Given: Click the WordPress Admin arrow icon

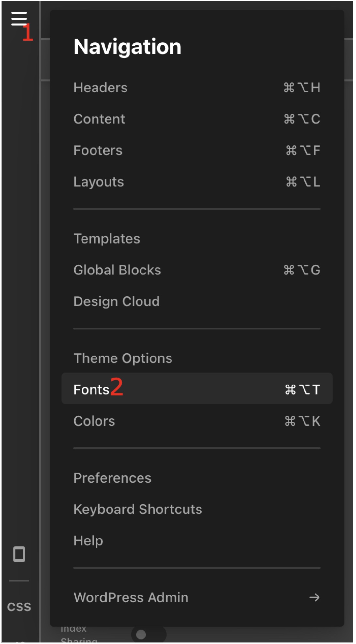Looking at the screenshot, I should point(314,597).
